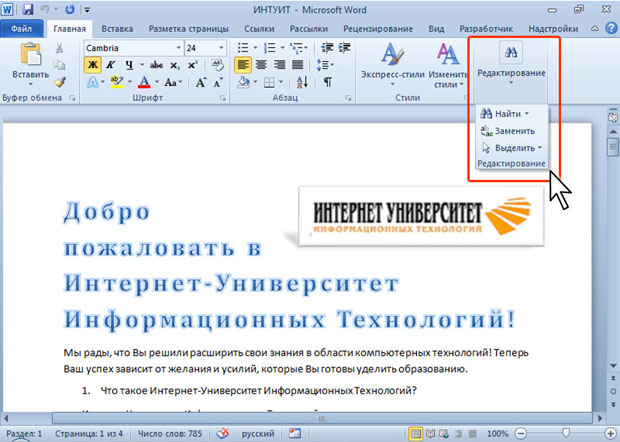
Task: Open the Файл (File) tab
Action: 22,29
